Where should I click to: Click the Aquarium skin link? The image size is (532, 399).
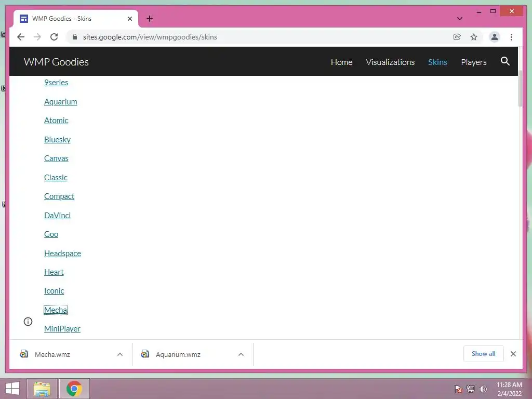tap(60, 102)
